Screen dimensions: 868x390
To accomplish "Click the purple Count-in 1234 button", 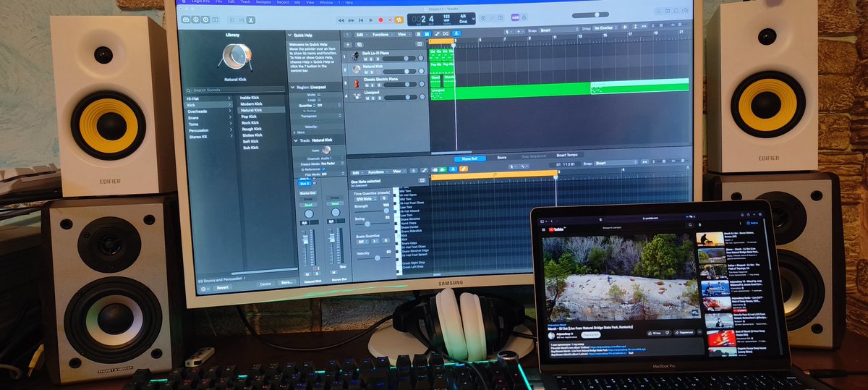I will click(x=514, y=17).
